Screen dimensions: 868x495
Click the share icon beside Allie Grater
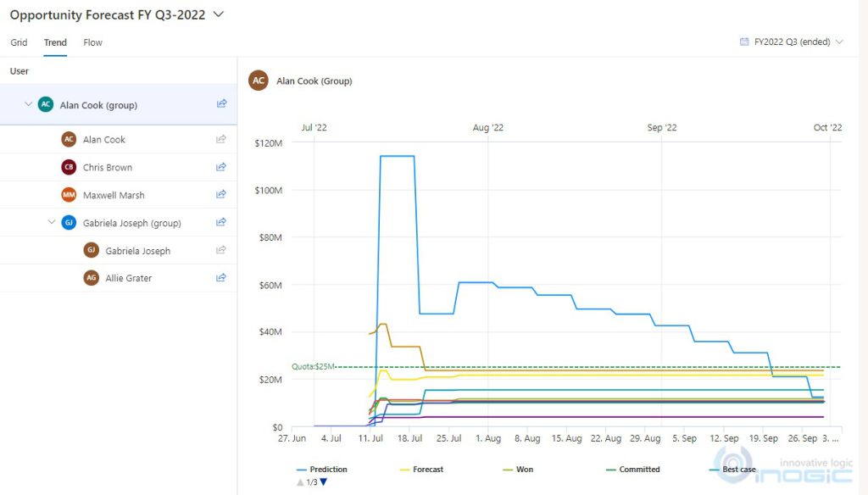coord(221,277)
